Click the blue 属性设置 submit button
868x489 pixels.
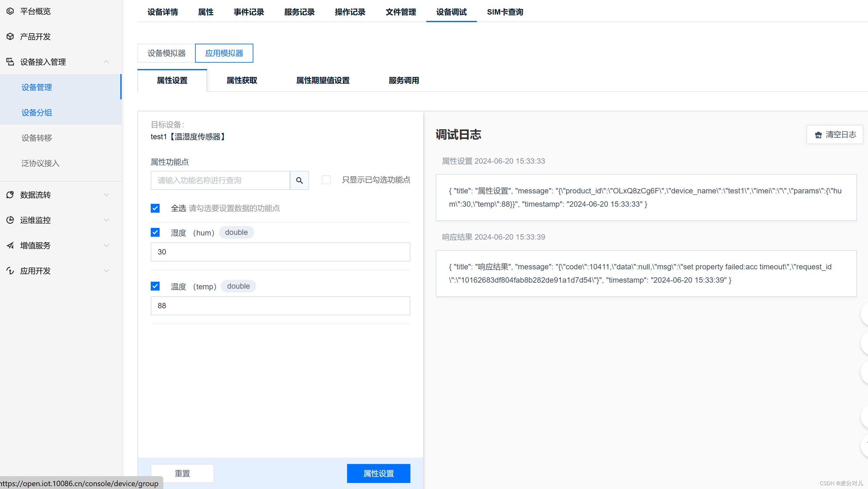coord(378,473)
